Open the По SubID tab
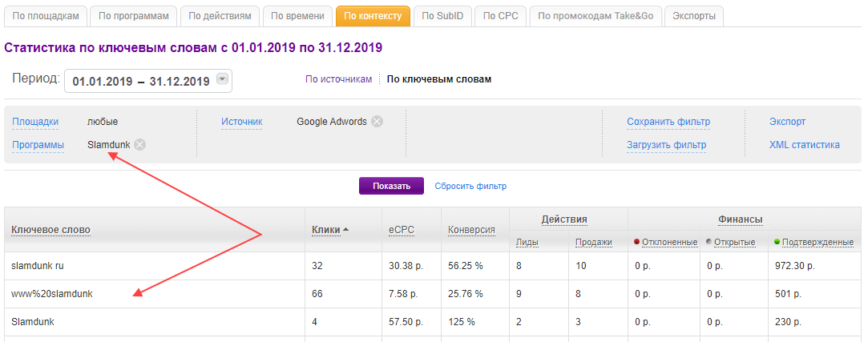868x342 pixels. click(x=442, y=15)
